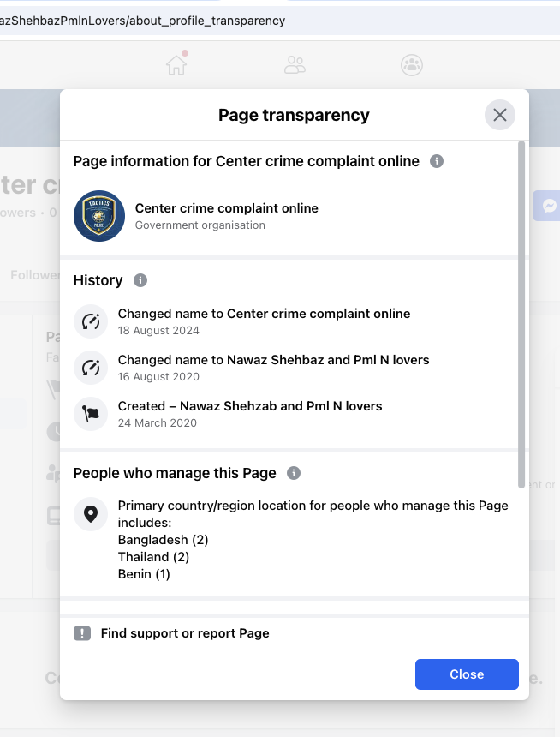Click the name change icon dated 16 August 2020

point(91,368)
